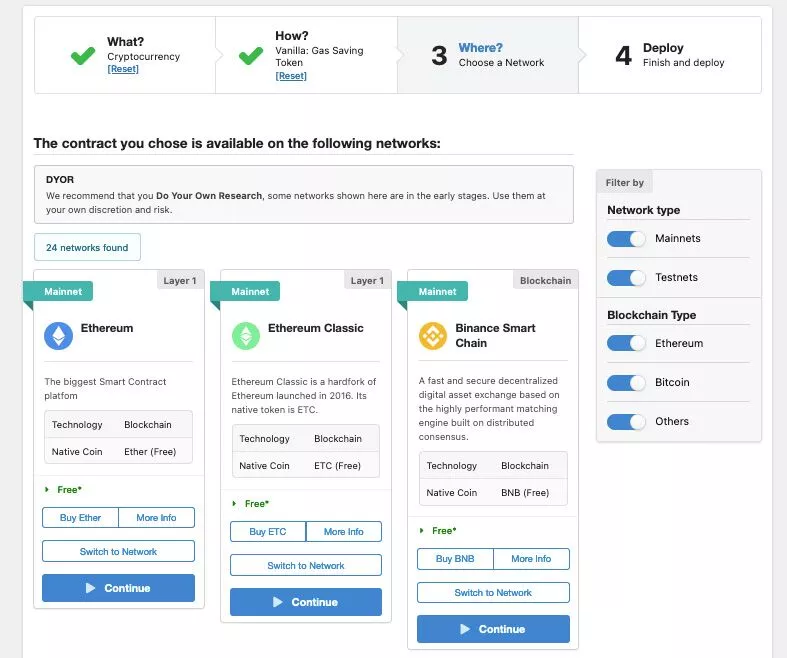Click the Binance Smart Chain yellow logo

click(433, 336)
